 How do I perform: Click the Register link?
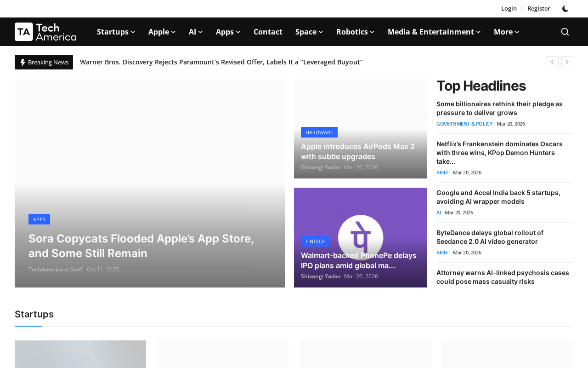(x=538, y=8)
